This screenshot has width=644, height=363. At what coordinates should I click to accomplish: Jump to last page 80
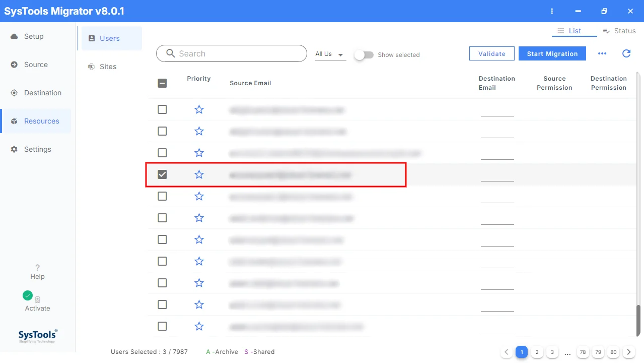pyautogui.click(x=613, y=352)
